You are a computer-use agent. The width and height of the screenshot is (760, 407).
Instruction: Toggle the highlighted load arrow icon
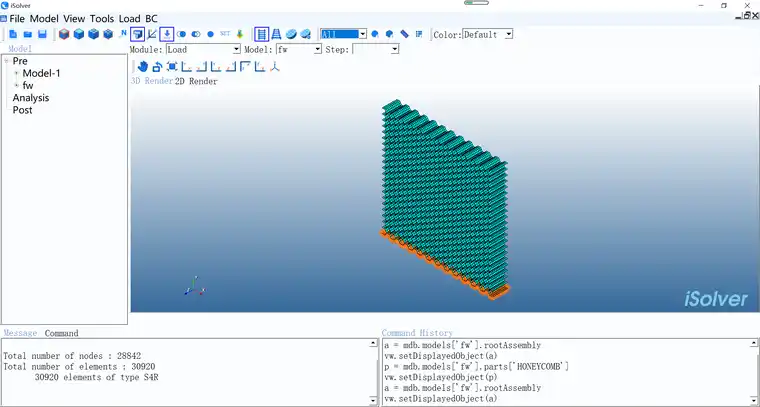pyautogui.click(x=167, y=34)
